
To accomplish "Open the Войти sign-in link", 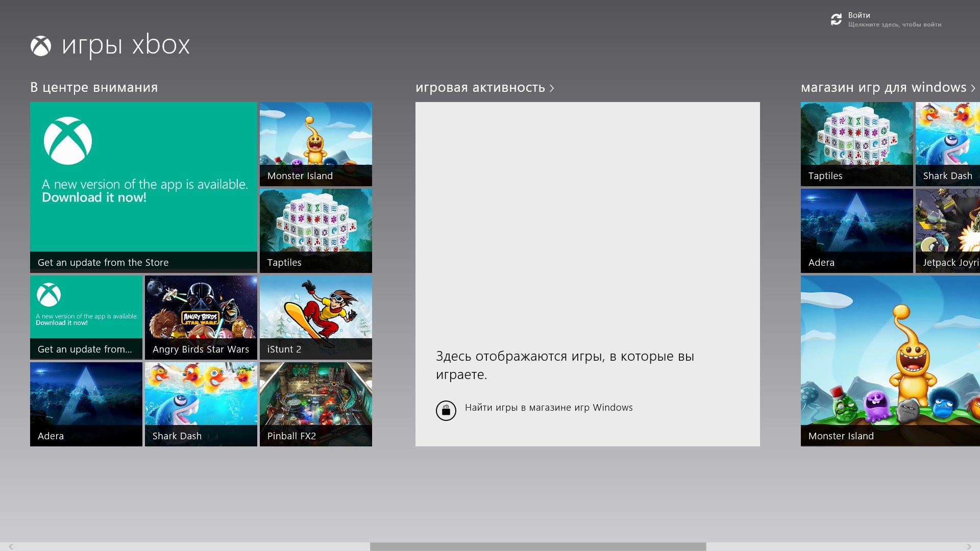I will [x=859, y=15].
